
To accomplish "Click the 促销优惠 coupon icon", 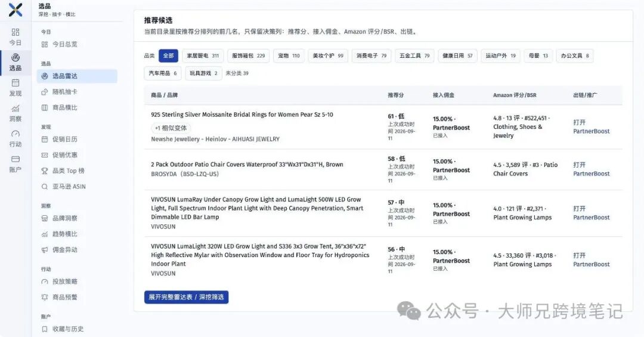I will [45, 155].
